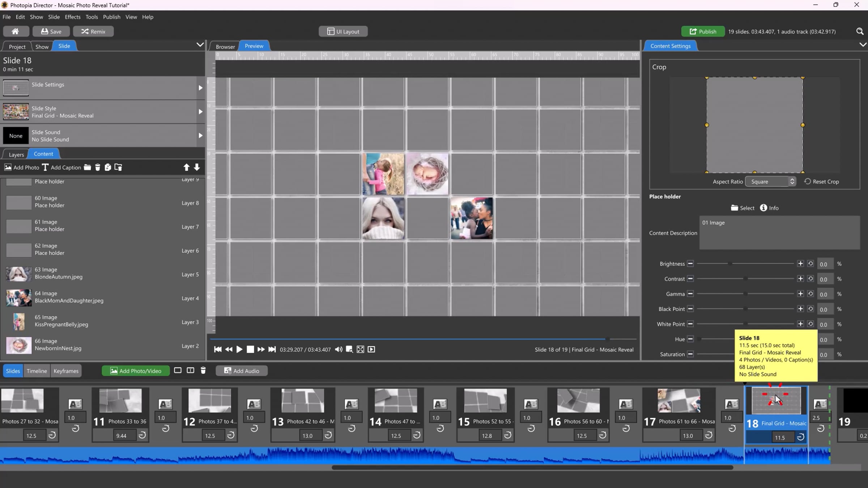The image size is (868, 488).
Task: Select the 63 Image BlondeAutumn.jpeg layer
Action: [x=103, y=274]
